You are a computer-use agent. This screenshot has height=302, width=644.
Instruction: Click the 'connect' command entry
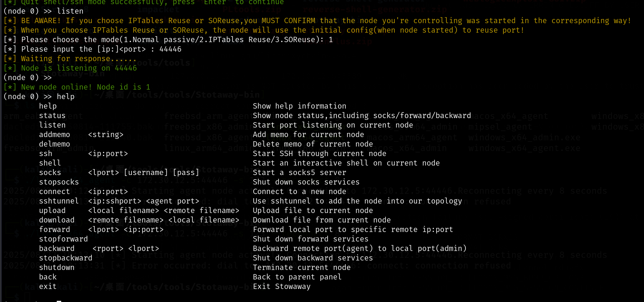(x=55, y=191)
